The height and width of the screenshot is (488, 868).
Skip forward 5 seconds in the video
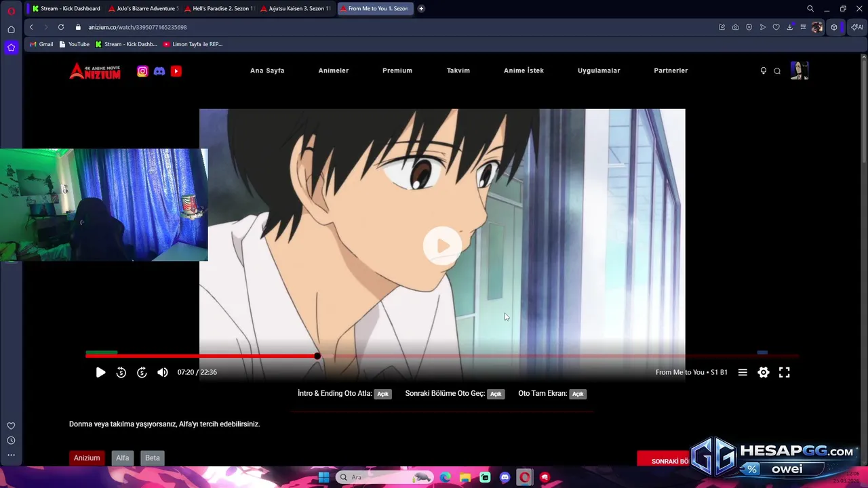pyautogui.click(x=142, y=372)
